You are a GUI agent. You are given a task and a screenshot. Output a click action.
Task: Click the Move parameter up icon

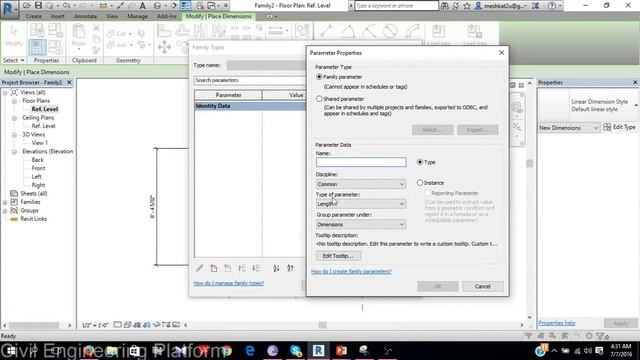coord(242,268)
